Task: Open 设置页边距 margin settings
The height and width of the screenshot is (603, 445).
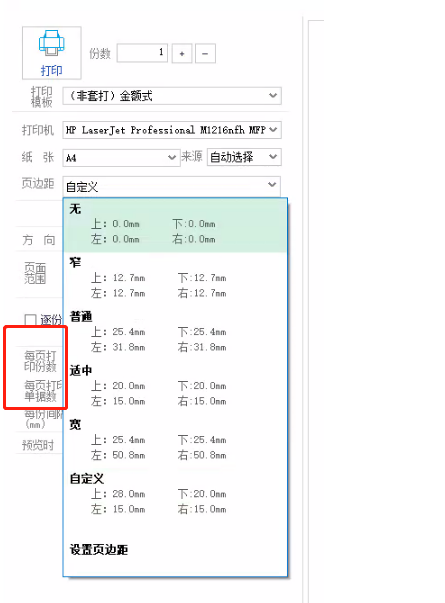Action: tap(99, 550)
